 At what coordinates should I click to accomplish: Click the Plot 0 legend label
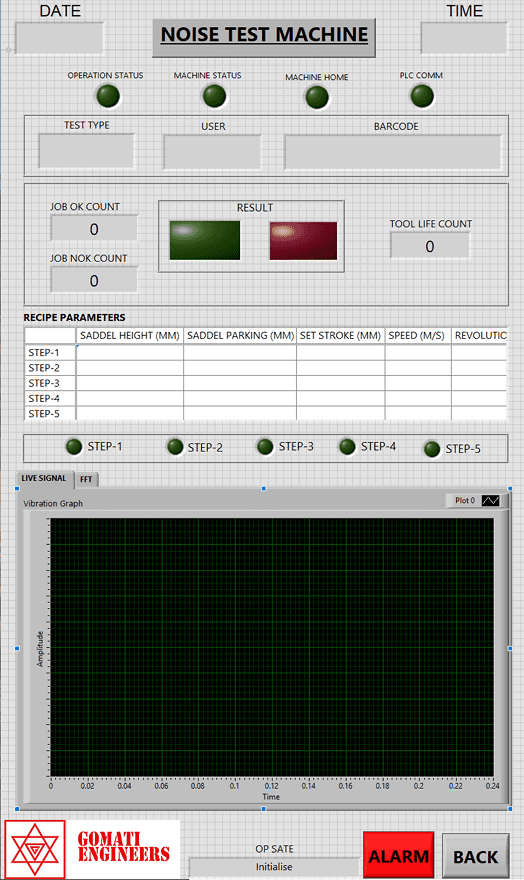click(465, 500)
